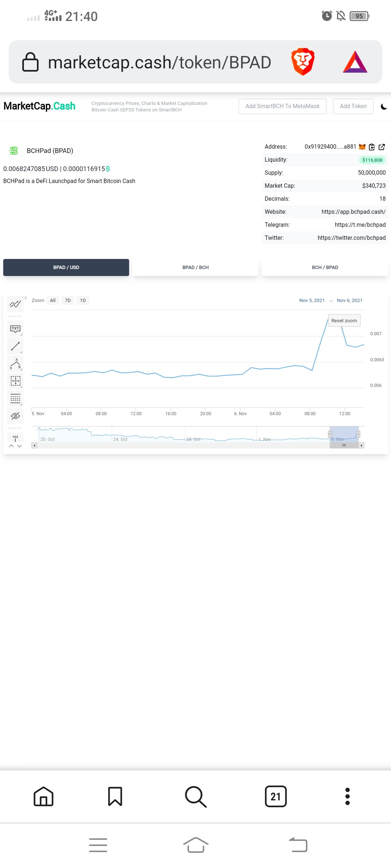Tap the browser home icon
The image size is (391, 868).
coord(43,796)
